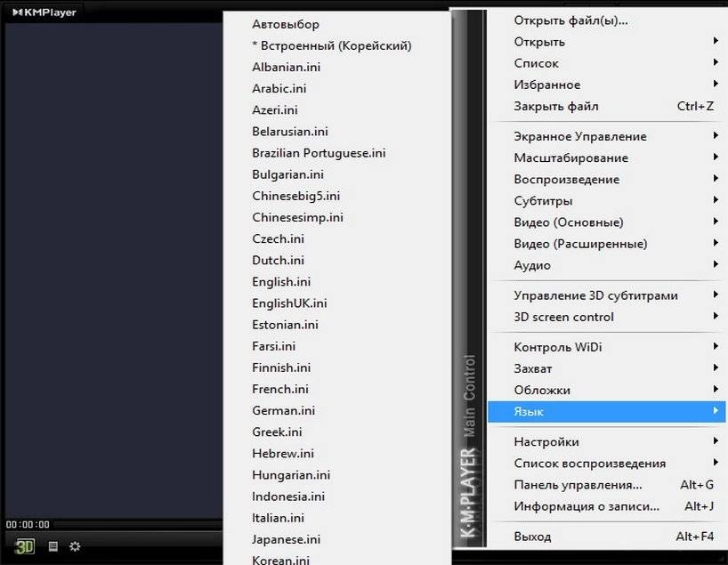This screenshot has height=565, width=728.
Task: Open the Аудио submenu
Action: point(606,265)
